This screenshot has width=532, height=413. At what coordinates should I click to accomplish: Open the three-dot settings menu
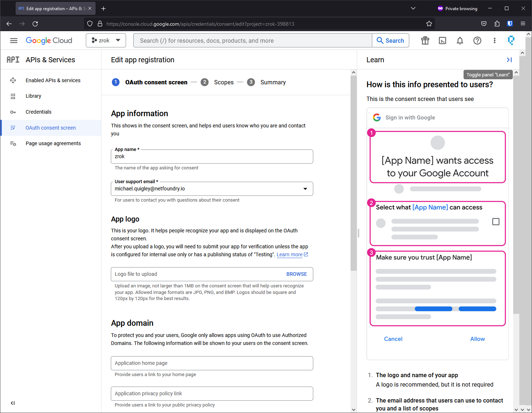click(x=495, y=41)
